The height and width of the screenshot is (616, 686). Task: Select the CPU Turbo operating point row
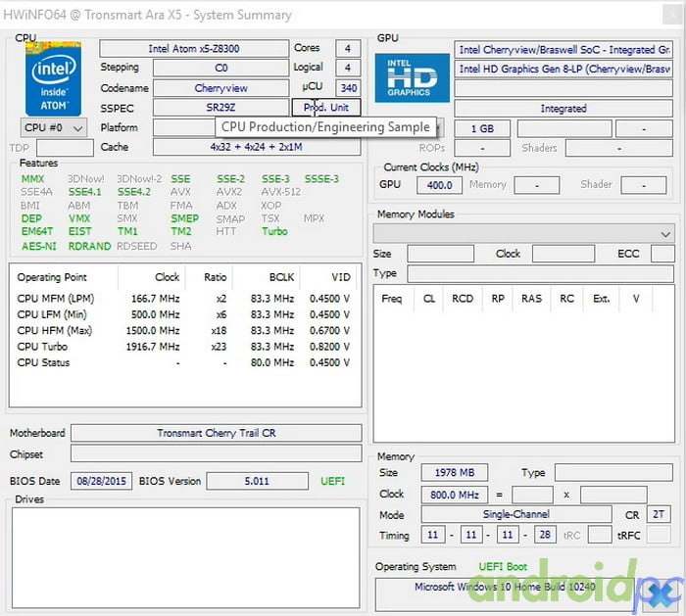click(184, 347)
